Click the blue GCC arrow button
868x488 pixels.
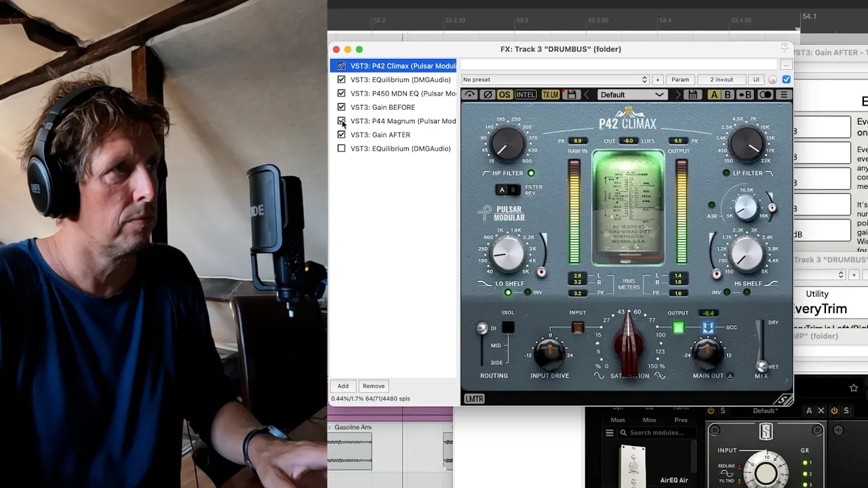point(708,327)
